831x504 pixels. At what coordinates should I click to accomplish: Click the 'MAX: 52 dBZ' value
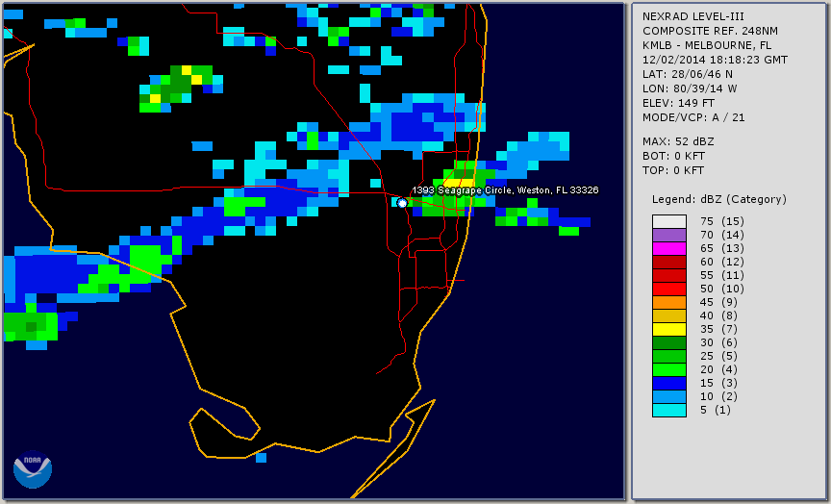pyautogui.click(x=678, y=141)
